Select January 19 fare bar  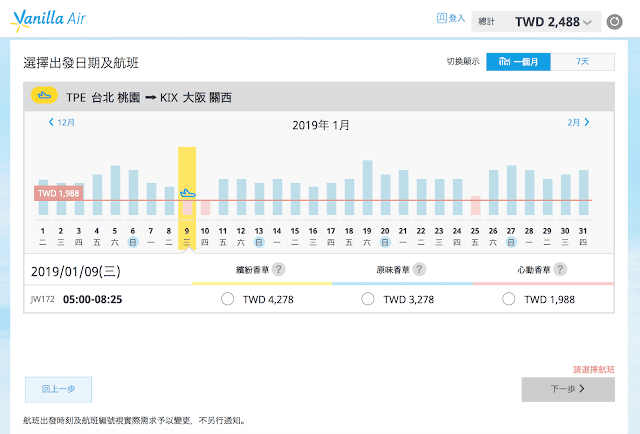tap(367, 188)
